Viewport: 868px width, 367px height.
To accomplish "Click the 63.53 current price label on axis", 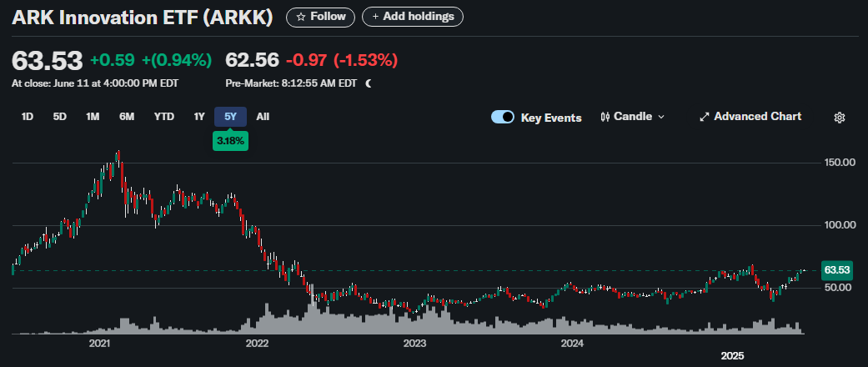I will pos(837,270).
